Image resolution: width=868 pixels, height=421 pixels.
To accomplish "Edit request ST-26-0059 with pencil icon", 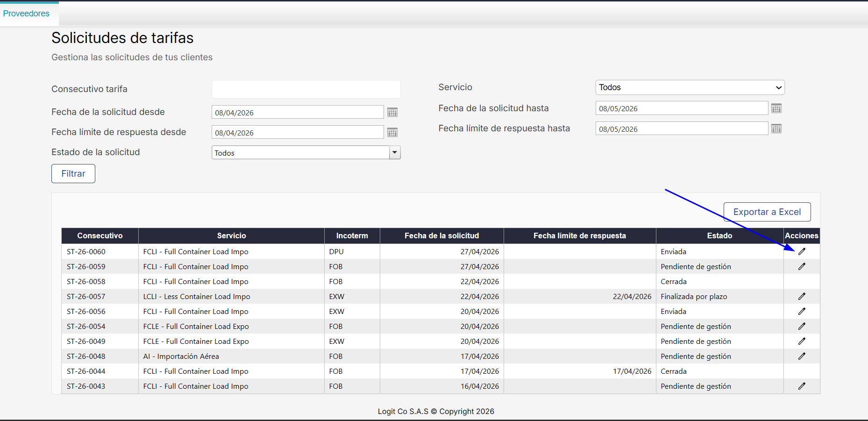I will 802,266.
